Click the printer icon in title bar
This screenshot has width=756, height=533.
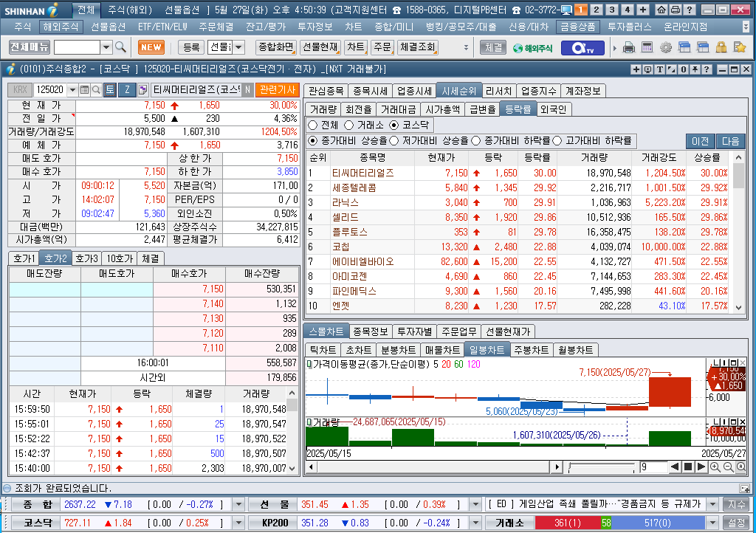676,10
